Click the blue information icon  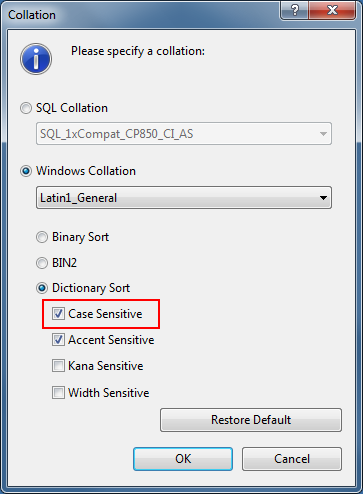36,59
